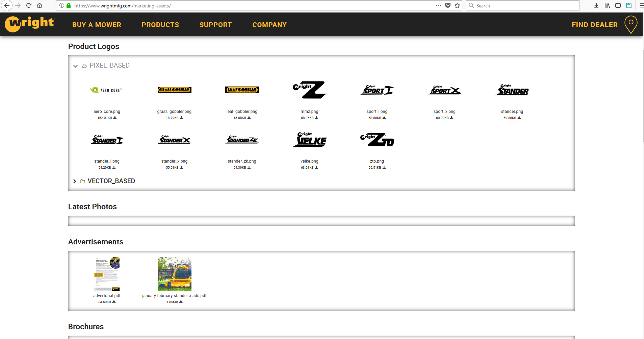Screen dimensions: 644x339
Task: Click the Leaf Gobbler logo thumbnail
Action: click(242, 90)
